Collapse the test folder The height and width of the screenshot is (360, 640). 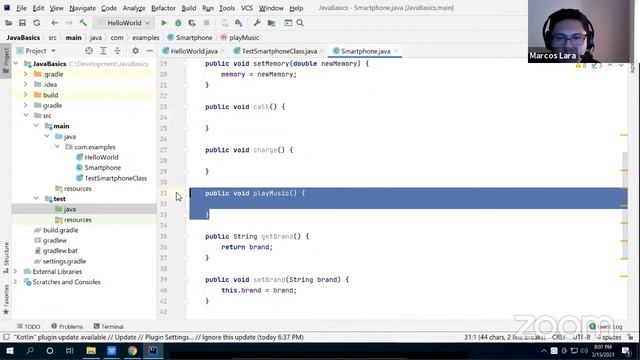37,198
